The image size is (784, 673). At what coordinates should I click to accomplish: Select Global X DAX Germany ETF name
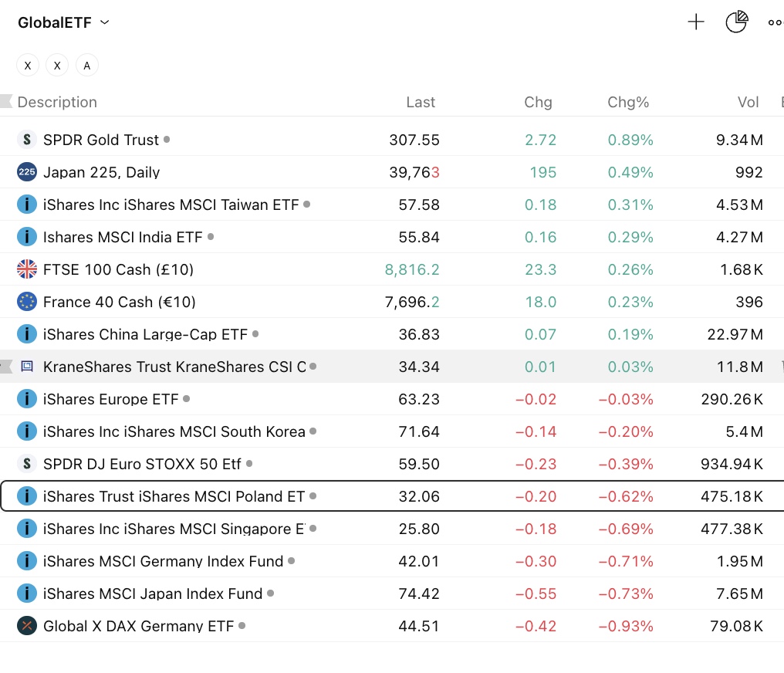138,626
